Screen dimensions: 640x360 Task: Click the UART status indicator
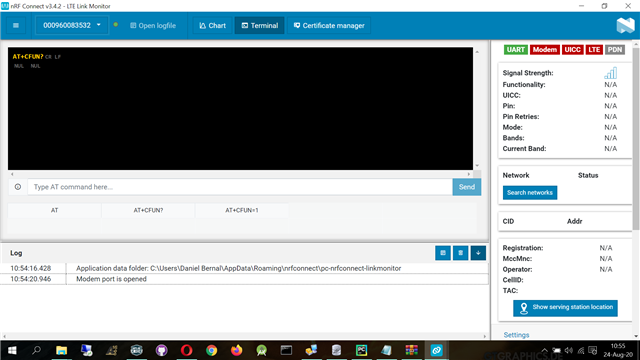[x=516, y=50]
